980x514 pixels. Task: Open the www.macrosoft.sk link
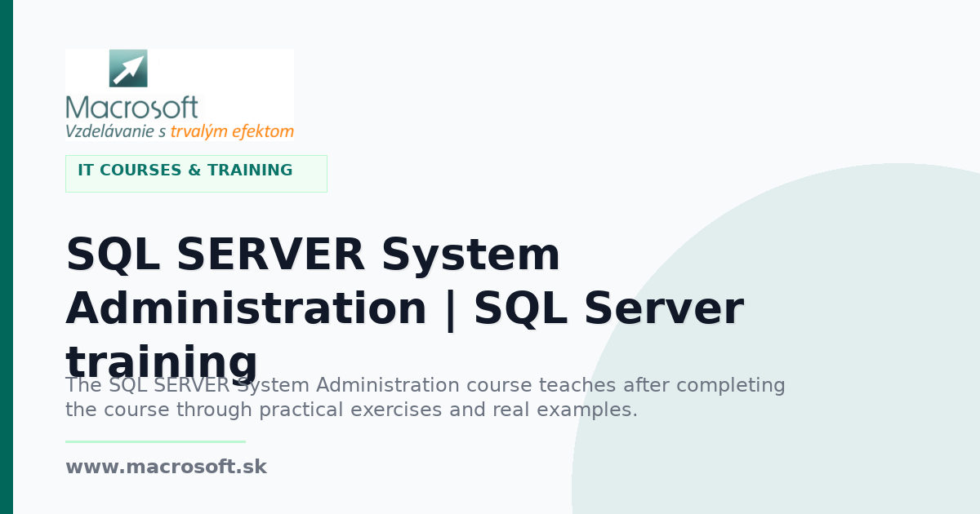pos(166,467)
